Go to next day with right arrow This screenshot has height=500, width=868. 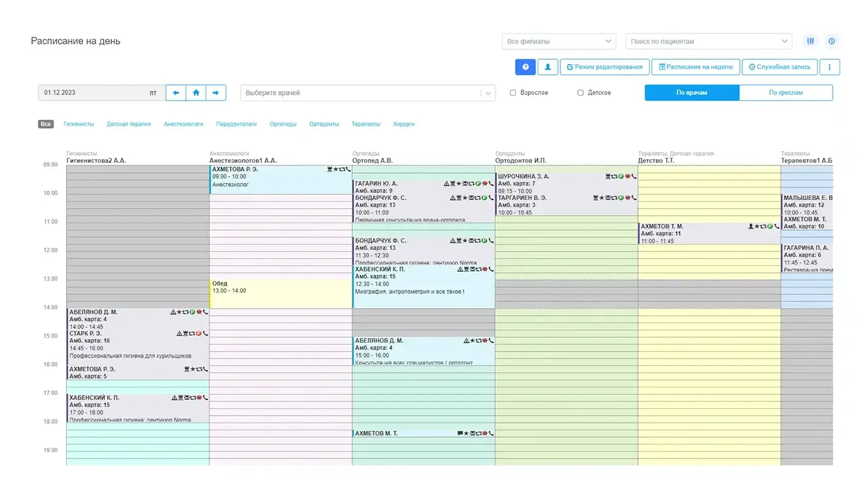[x=215, y=93]
